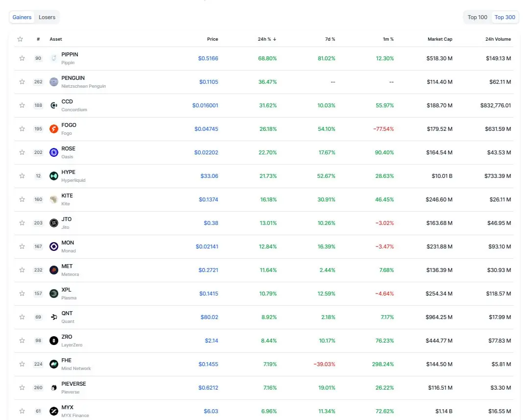
Task: Click the ROSE 1m change 90.40%
Action: tap(385, 152)
